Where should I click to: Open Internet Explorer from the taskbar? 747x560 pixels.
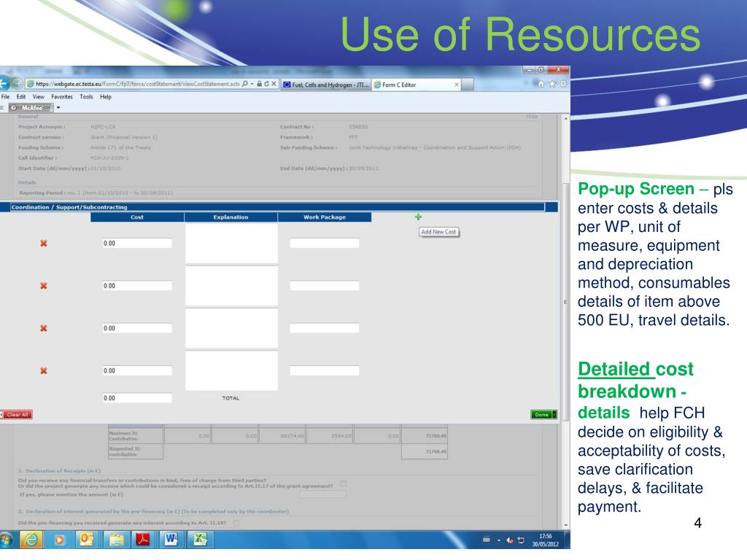(x=31, y=540)
